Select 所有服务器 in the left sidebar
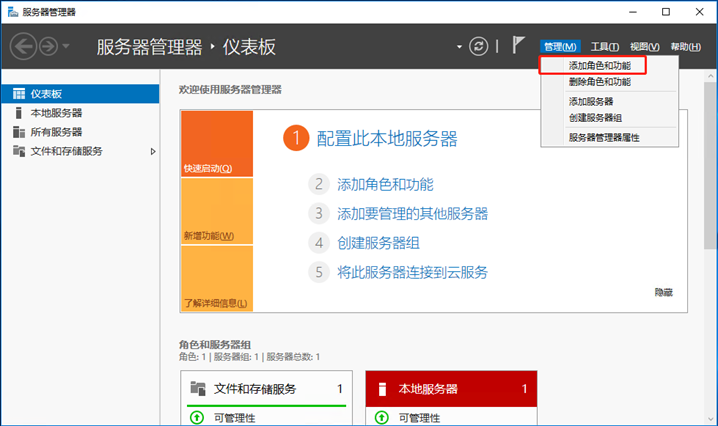Screen dimensions: 718x426 pyautogui.click(x=56, y=132)
